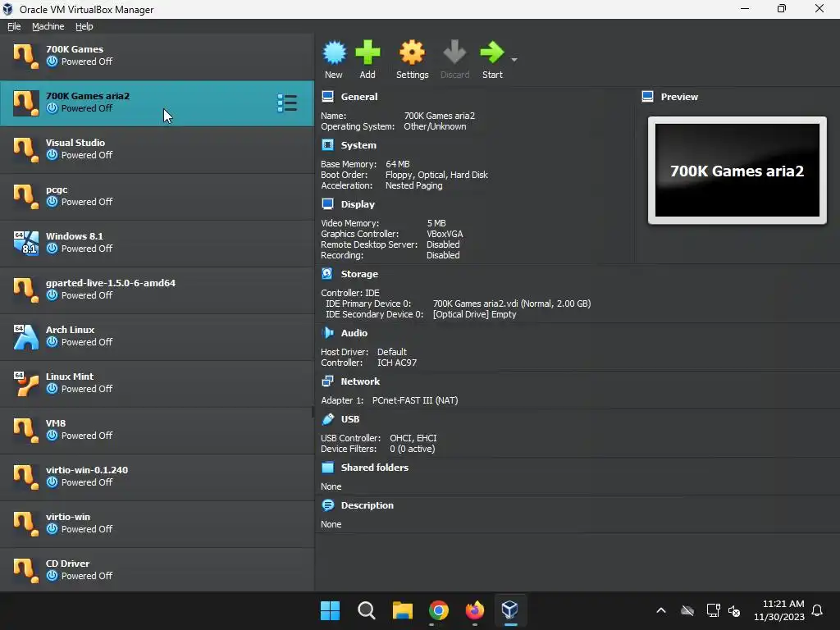Screen dimensions: 840x630
Task: Click the New machine toolbar icon
Action: (x=335, y=52)
